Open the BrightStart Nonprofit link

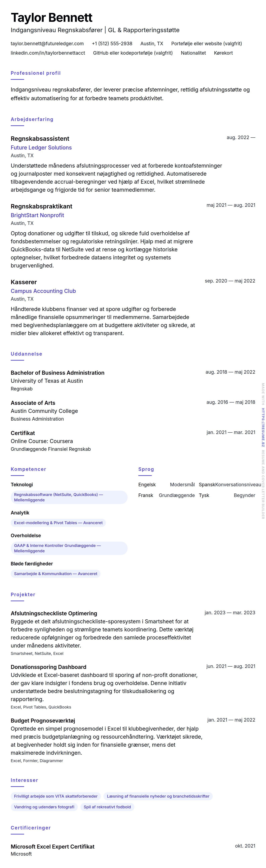click(37, 215)
